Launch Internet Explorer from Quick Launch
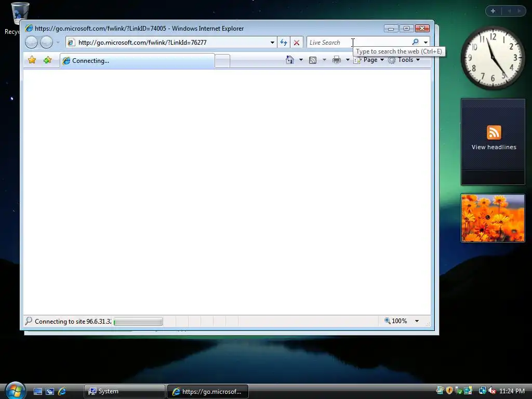Viewport: 532px width, 399px height. click(x=62, y=391)
